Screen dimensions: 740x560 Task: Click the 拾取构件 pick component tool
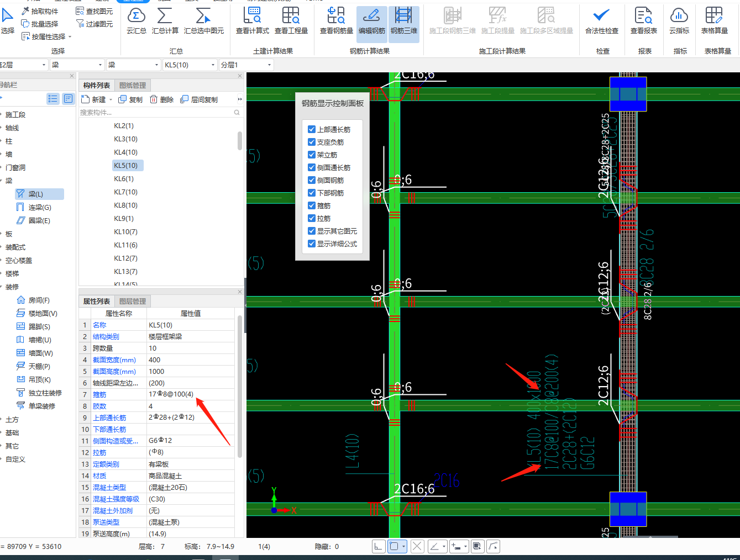(40, 11)
